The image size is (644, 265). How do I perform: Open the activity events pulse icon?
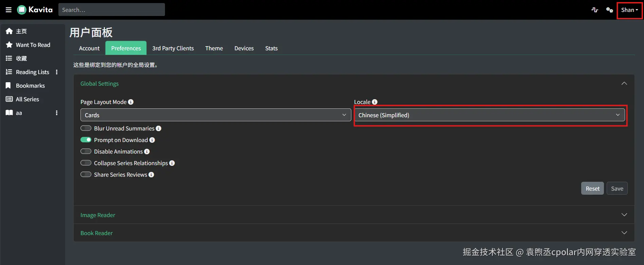tap(595, 10)
